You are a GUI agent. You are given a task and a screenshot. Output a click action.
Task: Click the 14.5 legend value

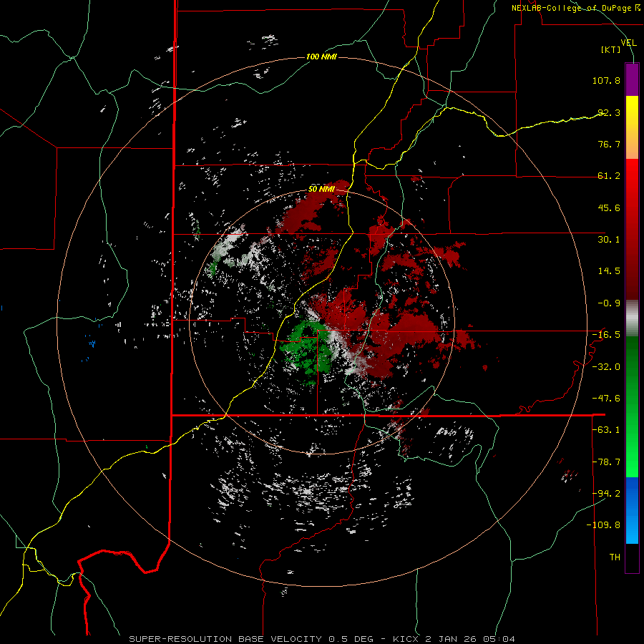click(x=609, y=271)
